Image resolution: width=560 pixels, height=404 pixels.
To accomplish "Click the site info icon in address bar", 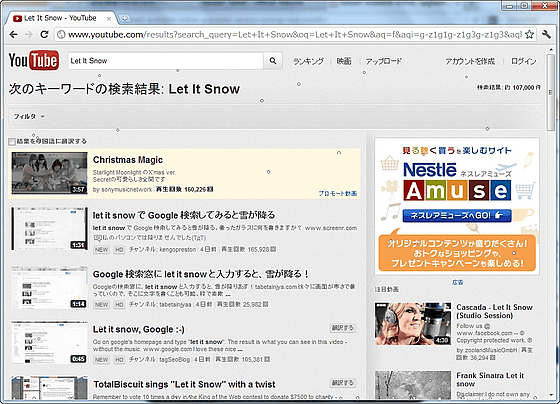I will click(61, 34).
